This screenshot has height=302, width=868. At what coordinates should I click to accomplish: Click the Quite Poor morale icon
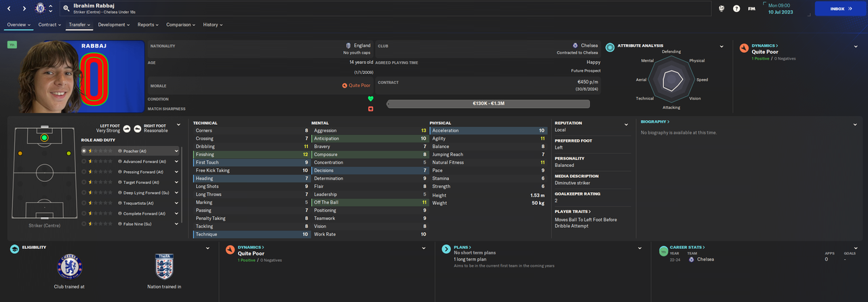[344, 86]
